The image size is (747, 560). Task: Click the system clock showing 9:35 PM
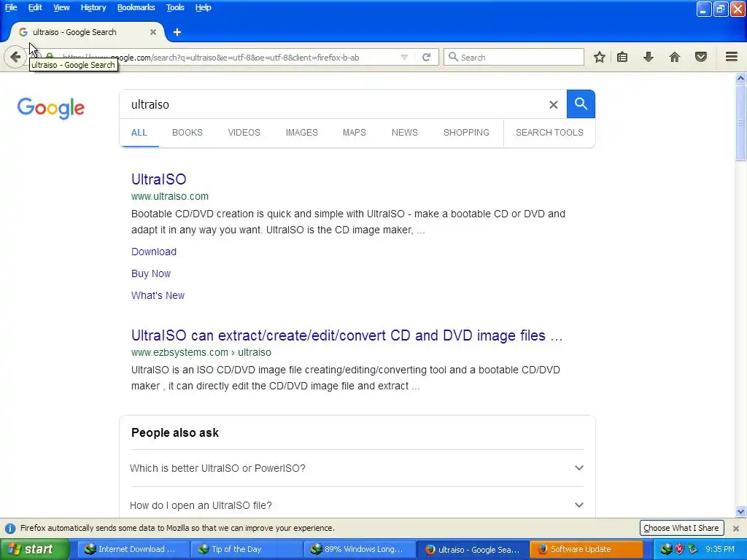pyautogui.click(x=720, y=549)
